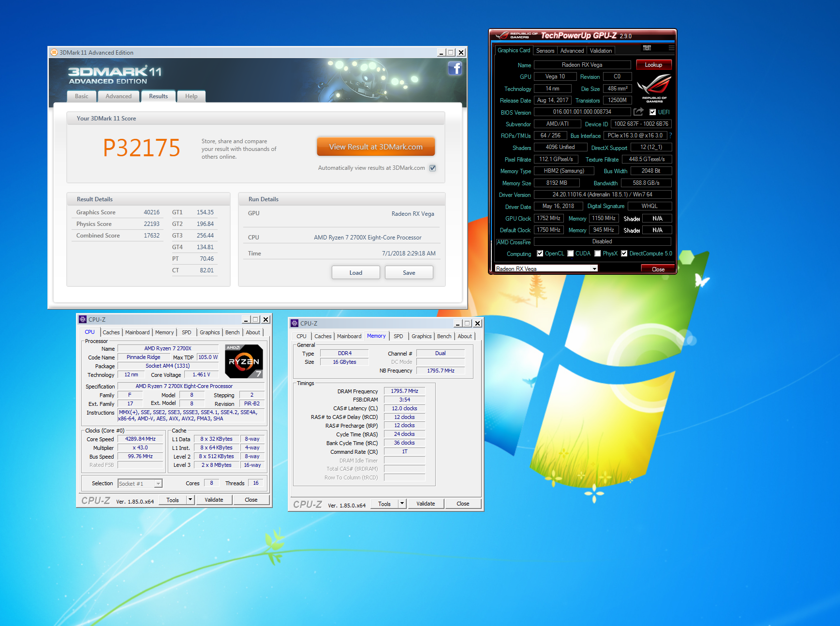Viewport: 840px width, 626px height.
Task: Click the ROG logo in GPU-Z
Action: 654,88
